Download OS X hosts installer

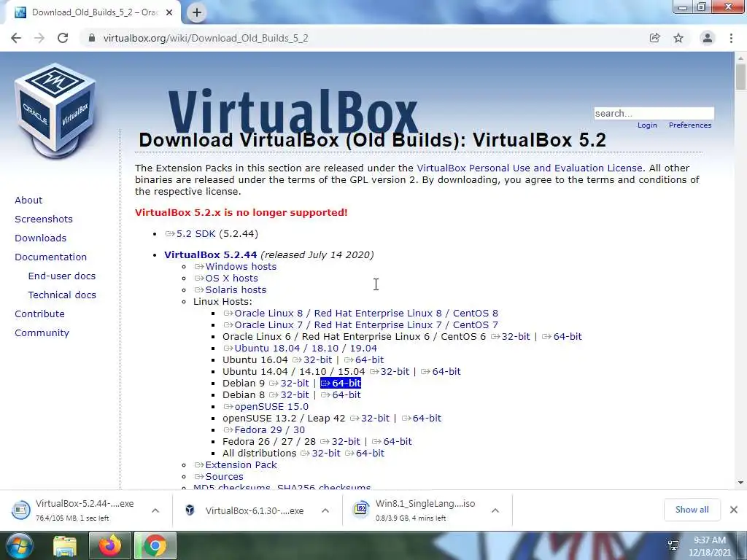click(x=226, y=278)
